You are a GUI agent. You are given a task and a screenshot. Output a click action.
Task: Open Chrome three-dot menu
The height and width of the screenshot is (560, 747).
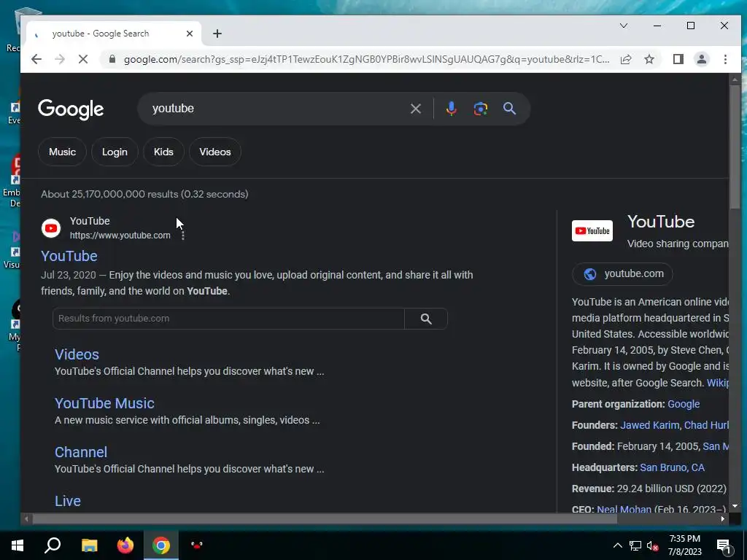(725, 59)
